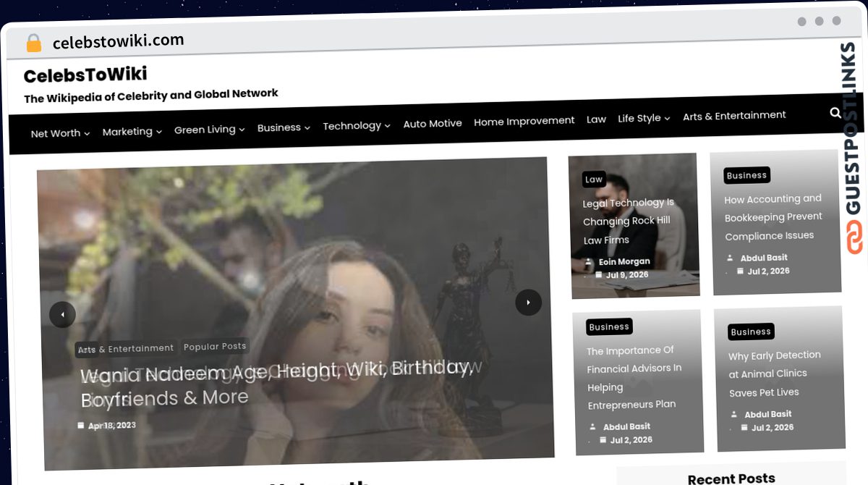Screen dimensions: 868x485
Task: Click the Recent Posts heading
Action: coord(731,478)
